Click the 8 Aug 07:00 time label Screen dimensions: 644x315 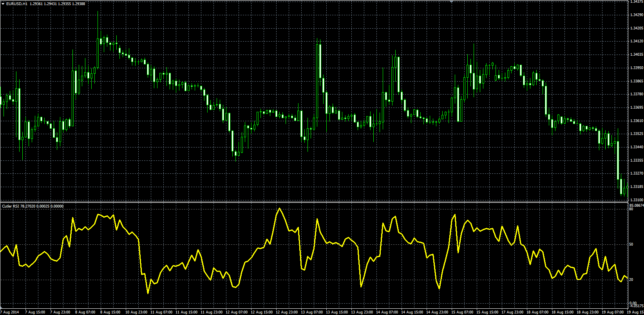85,312
